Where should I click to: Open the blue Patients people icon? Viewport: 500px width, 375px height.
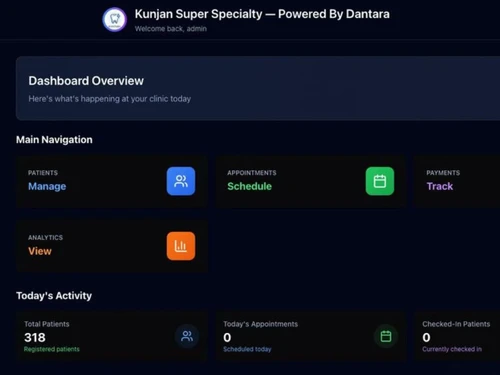[x=181, y=181]
